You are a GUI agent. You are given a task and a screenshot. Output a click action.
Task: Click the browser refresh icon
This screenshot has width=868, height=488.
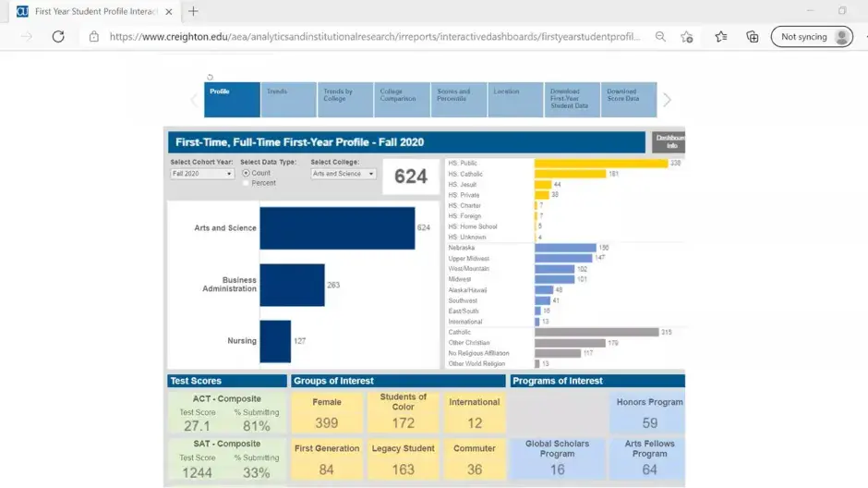pos(58,37)
